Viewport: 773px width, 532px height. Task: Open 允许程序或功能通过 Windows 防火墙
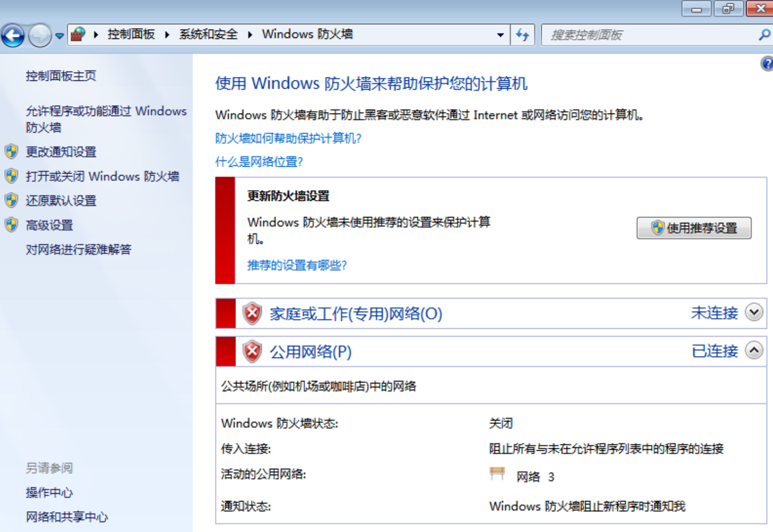coord(106,119)
